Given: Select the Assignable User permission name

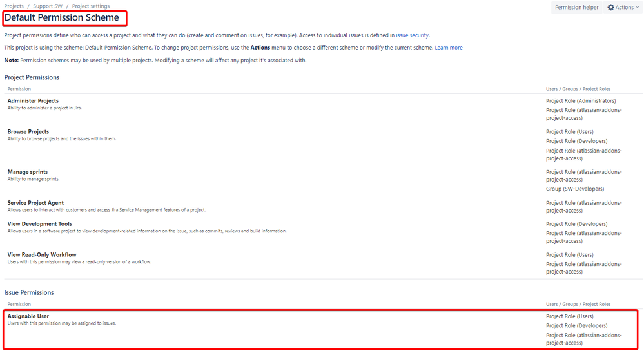Looking at the screenshot, I should 28,316.
